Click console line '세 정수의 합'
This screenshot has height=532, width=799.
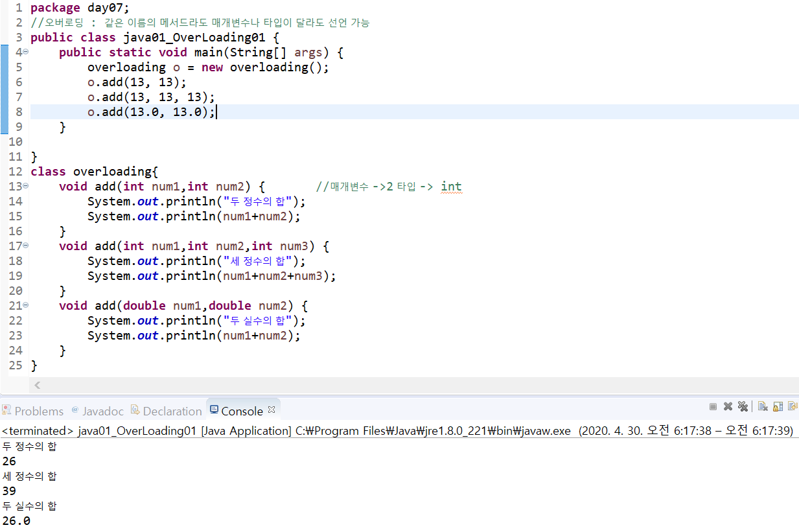[29, 476]
